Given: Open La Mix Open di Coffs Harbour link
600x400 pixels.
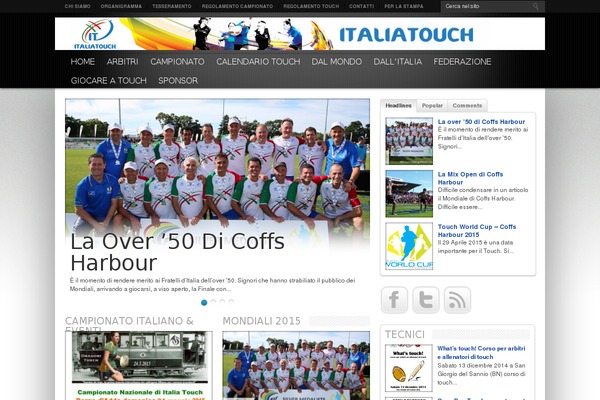Looking at the screenshot, I should point(470,178).
